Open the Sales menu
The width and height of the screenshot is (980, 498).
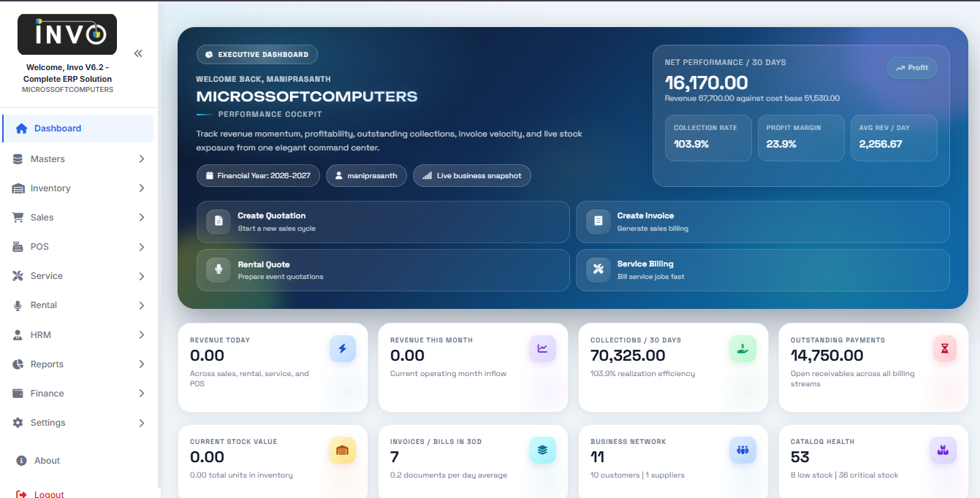coord(77,218)
